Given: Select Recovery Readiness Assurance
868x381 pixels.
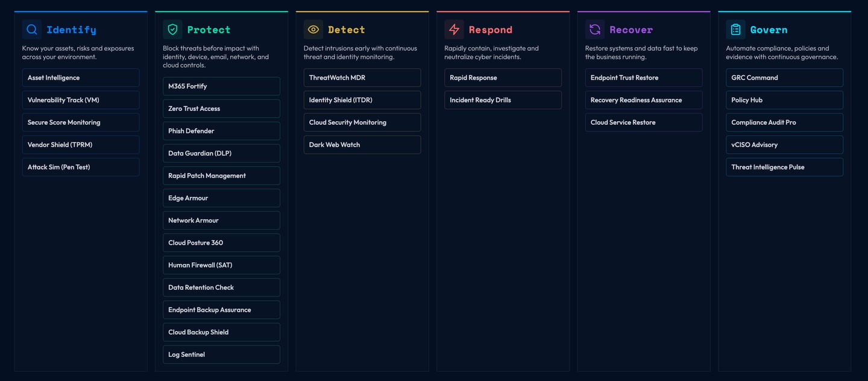Looking at the screenshot, I should (644, 100).
